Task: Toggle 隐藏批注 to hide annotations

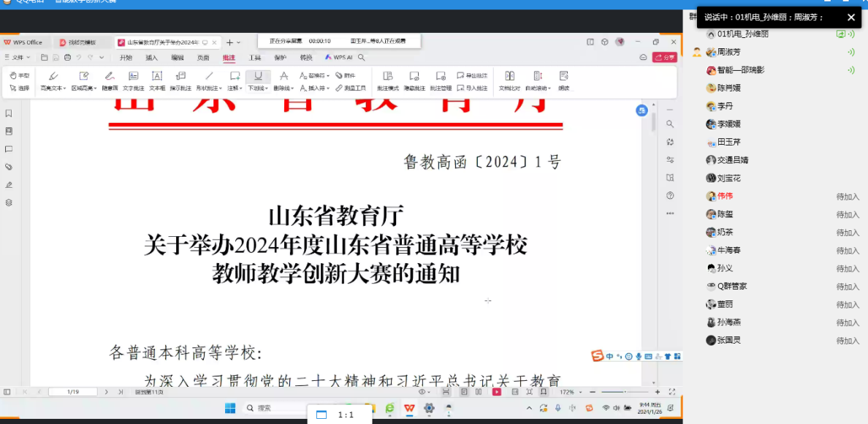Action: [414, 80]
